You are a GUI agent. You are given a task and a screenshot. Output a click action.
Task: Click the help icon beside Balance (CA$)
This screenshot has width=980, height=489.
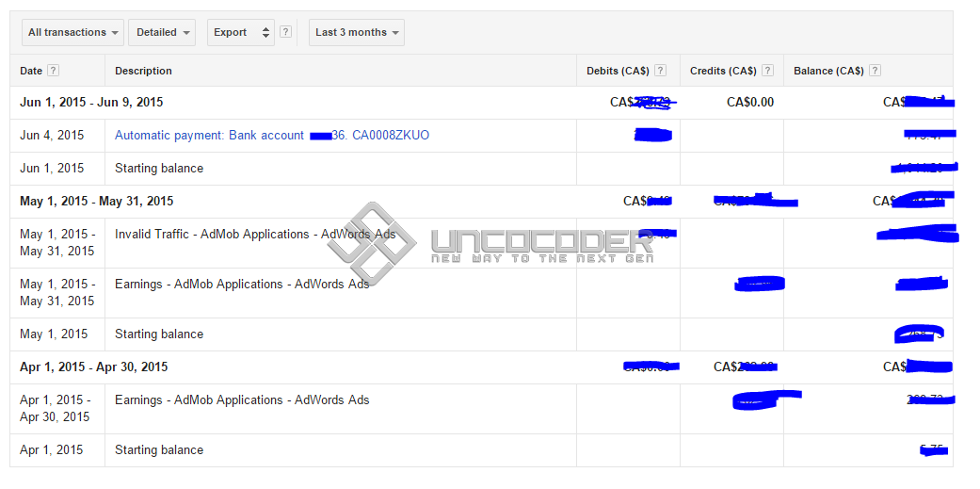tap(875, 71)
